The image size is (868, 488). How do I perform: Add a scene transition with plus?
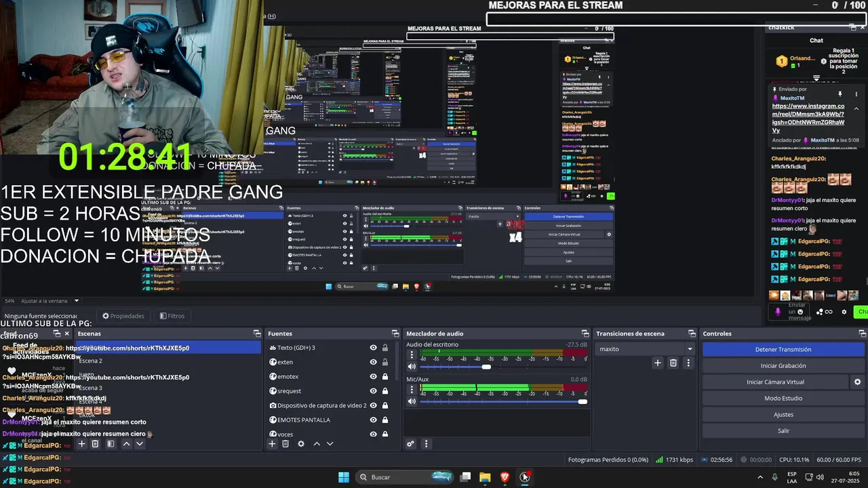657,363
